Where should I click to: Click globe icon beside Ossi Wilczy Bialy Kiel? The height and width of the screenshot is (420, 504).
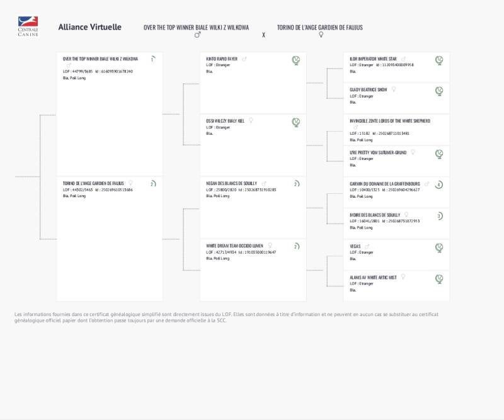tap(296, 122)
